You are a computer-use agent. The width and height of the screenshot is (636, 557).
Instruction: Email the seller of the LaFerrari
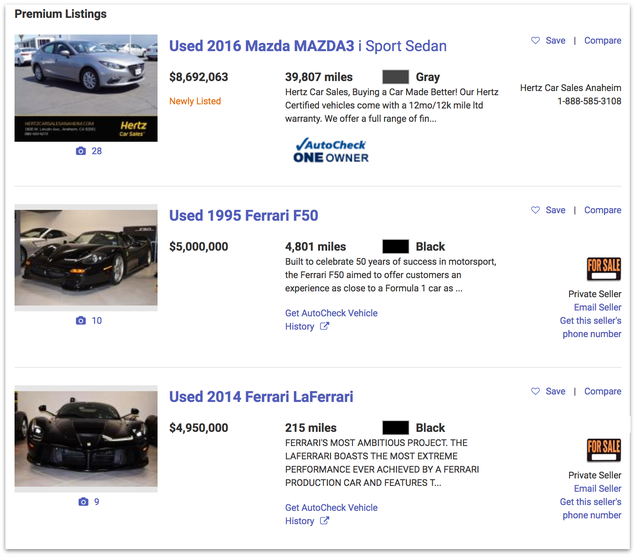point(597,489)
